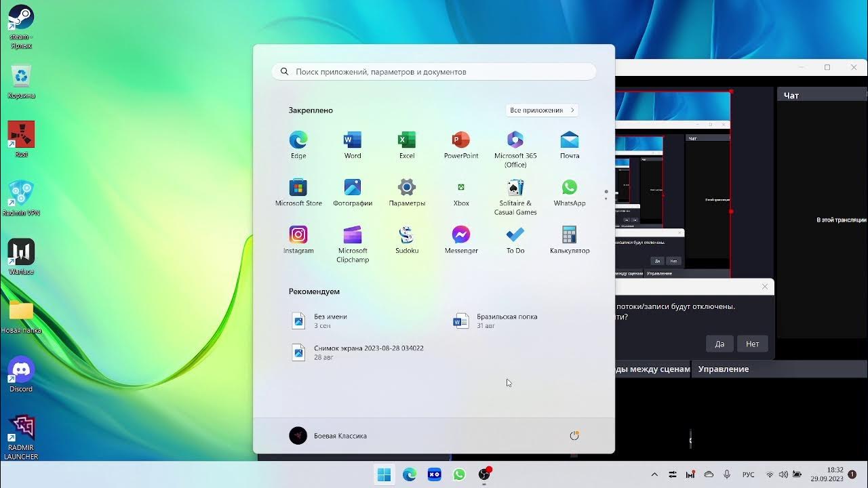Expand Все приложения all apps list
The width and height of the screenshot is (868, 488).
click(x=542, y=110)
